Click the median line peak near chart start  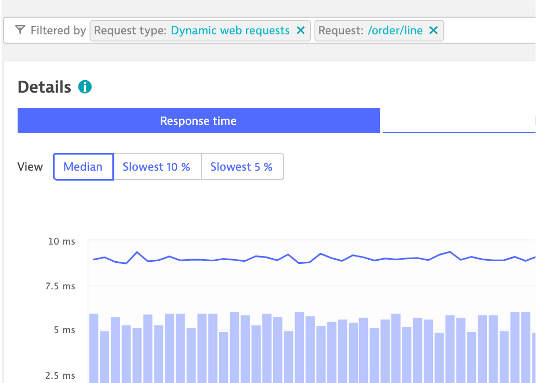point(137,252)
